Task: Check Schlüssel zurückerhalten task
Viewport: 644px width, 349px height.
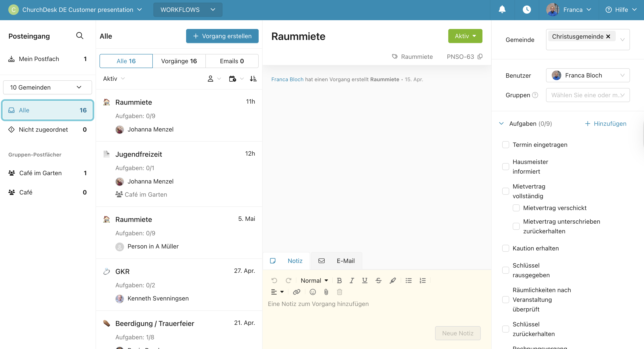Action: coord(505,329)
